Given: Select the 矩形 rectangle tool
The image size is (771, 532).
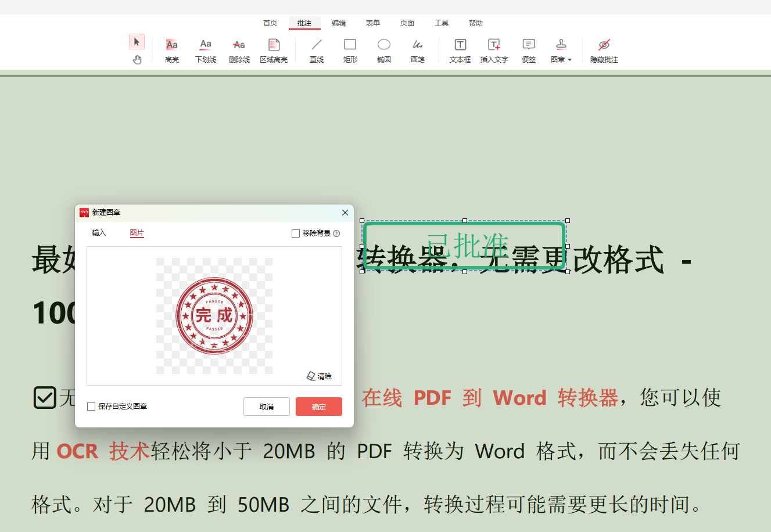Looking at the screenshot, I should 350,51.
